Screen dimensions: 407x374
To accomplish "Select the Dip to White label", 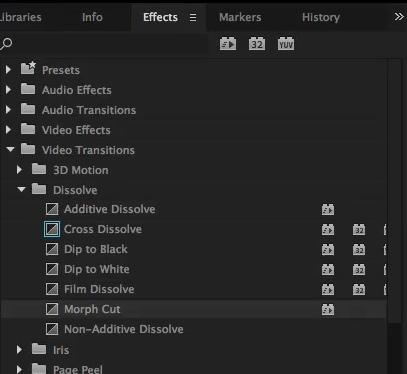I will pos(97,269).
